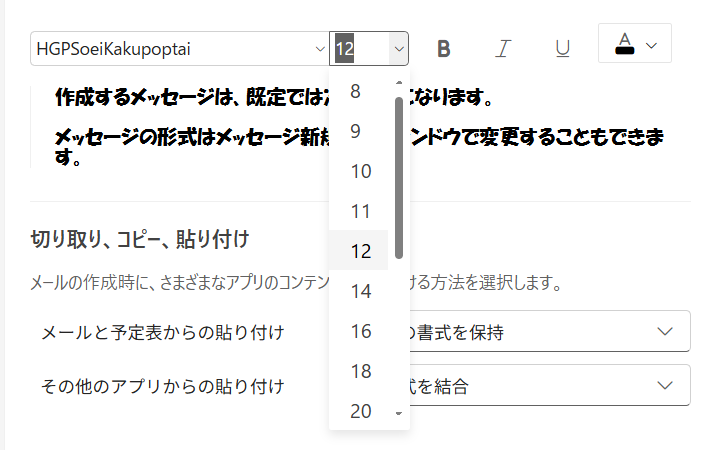The width and height of the screenshot is (715, 450).
Task: Toggle Underline formatting button
Action: pyautogui.click(x=563, y=49)
